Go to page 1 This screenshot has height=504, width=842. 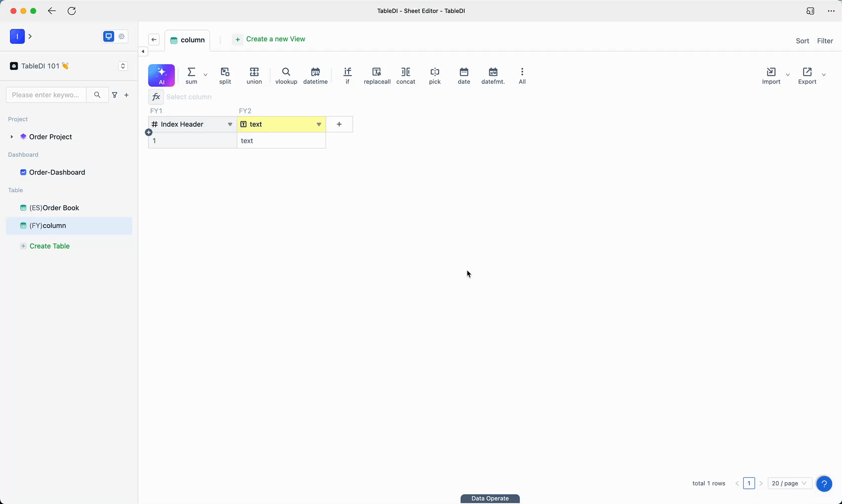pos(749,483)
